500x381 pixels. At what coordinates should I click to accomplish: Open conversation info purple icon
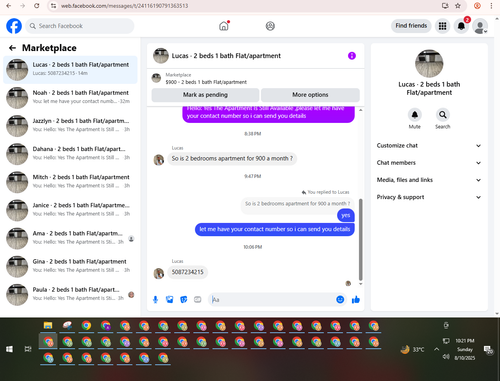352,56
